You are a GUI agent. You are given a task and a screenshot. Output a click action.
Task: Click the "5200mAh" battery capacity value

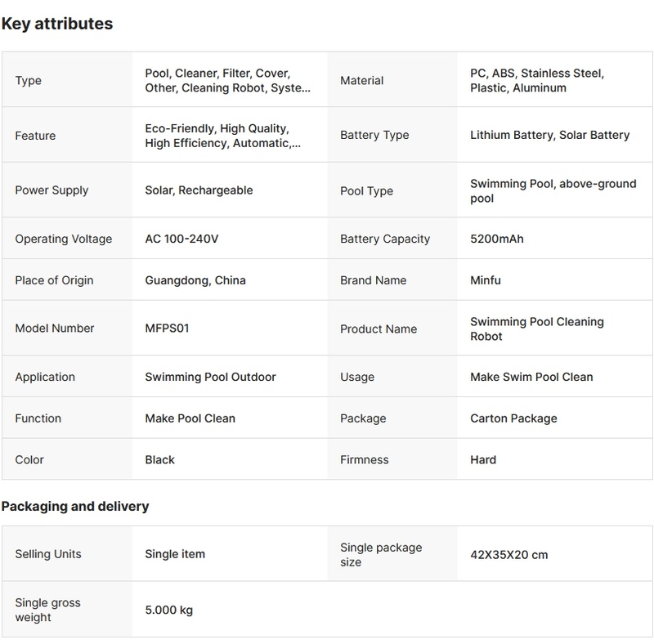(x=496, y=239)
